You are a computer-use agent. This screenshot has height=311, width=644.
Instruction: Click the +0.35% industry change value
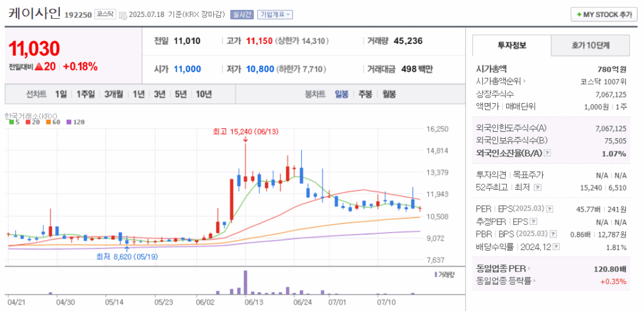pyautogui.click(x=613, y=281)
